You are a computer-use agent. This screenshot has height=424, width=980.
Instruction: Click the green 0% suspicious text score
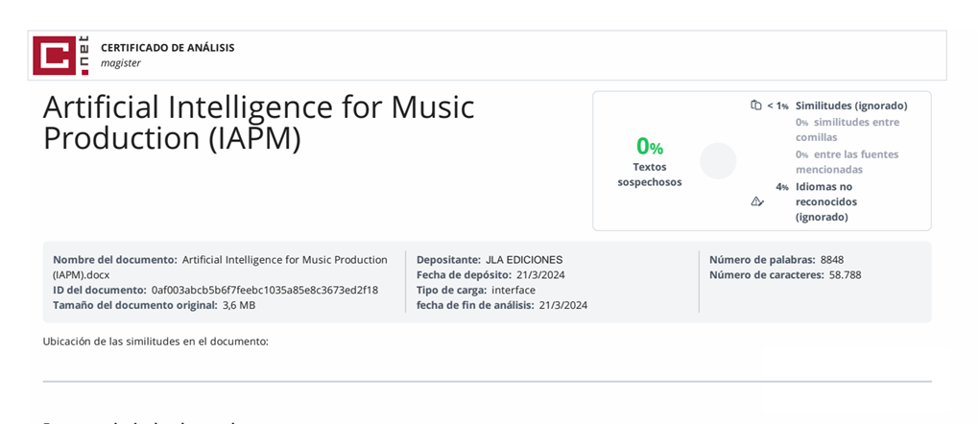coord(650,147)
